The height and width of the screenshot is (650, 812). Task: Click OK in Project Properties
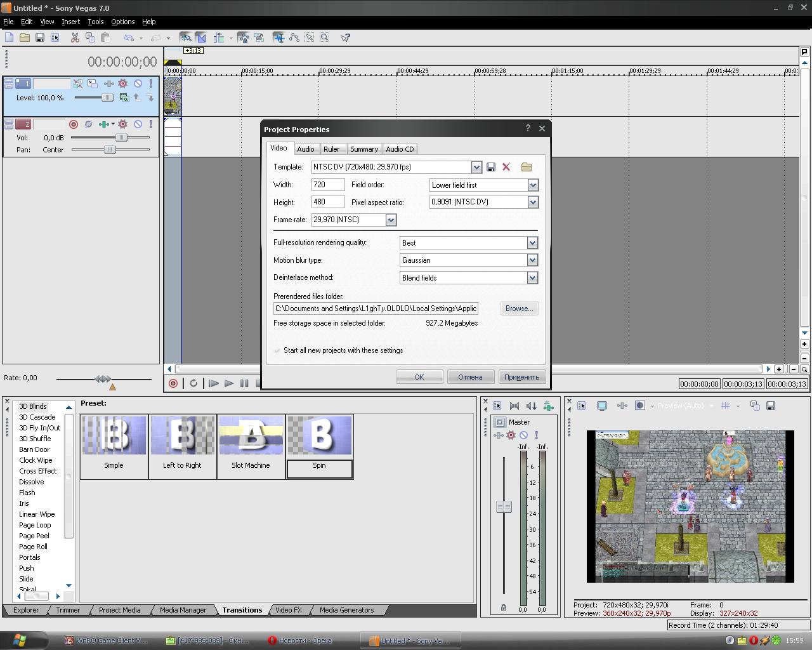tap(419, 377)
